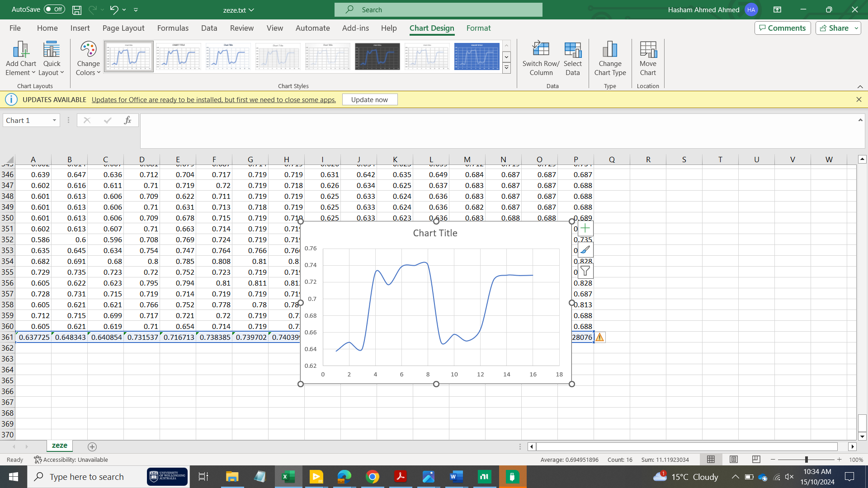Click the Save icon in title bar
This screenshot has height=488, width=868.
(x=77, y=9)
